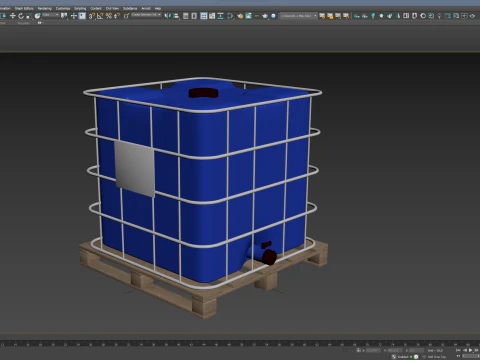480x360 pixels.
Task: Select the dark lid on tank top
Action: point(203,93)
